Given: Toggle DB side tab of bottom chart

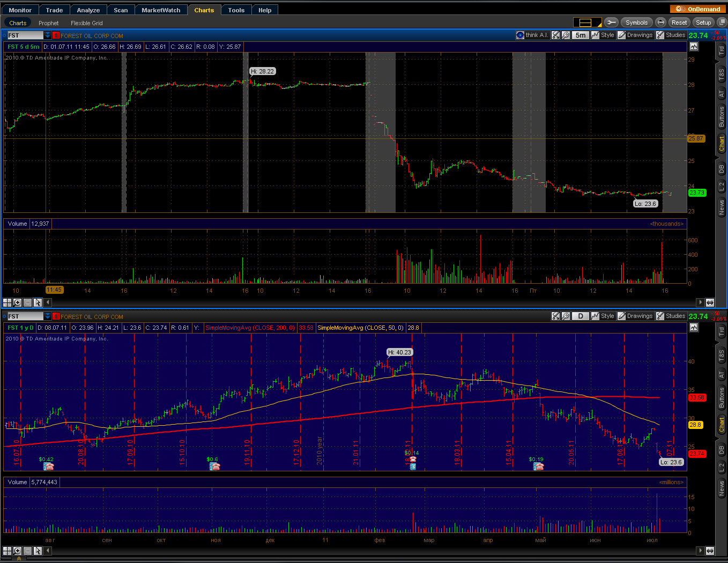Looking at the screenshot, I should 722,449.
